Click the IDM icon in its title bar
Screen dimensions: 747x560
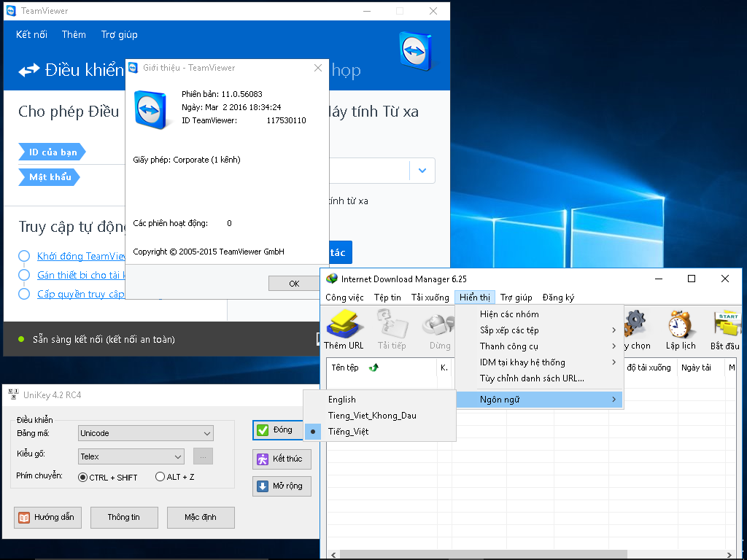332,279
